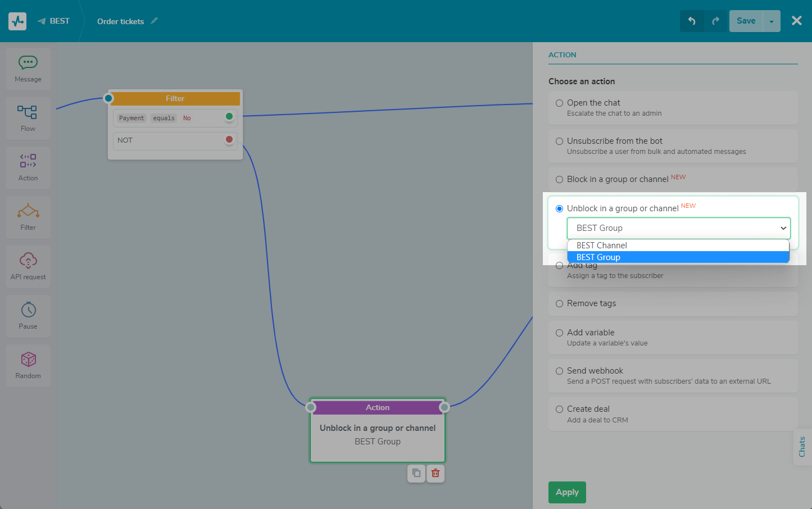This screenshot has height=509, width=812.
Task: Add a Pause element from sidebar
Action: tap(28, 310)
